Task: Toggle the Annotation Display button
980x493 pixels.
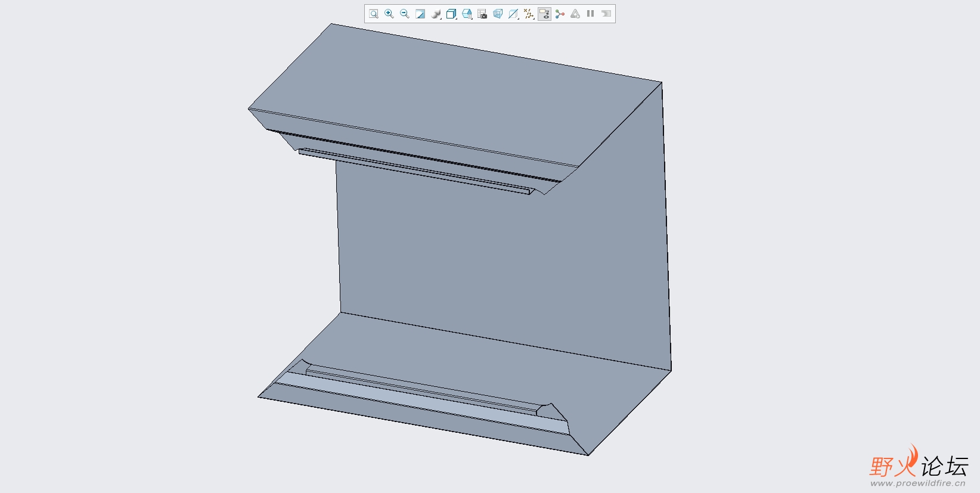Action: click(544, 14)
